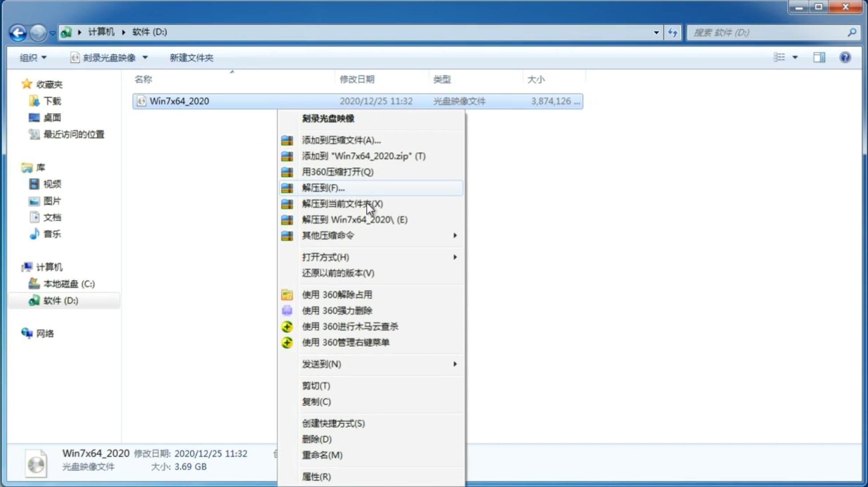The width and height of the screenshot is (868, 487).
Task: Click 用360压缩打开 360 icon
Action: click(x=286, y=171)
